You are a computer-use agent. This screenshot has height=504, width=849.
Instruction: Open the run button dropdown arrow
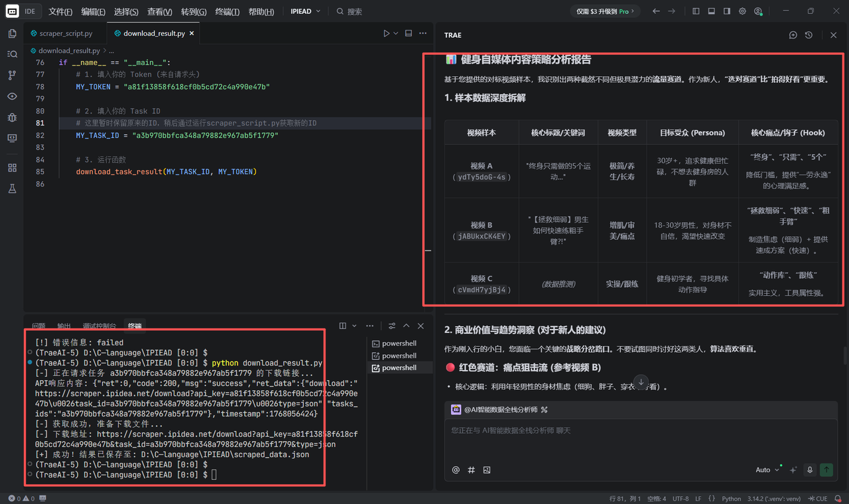396,33
